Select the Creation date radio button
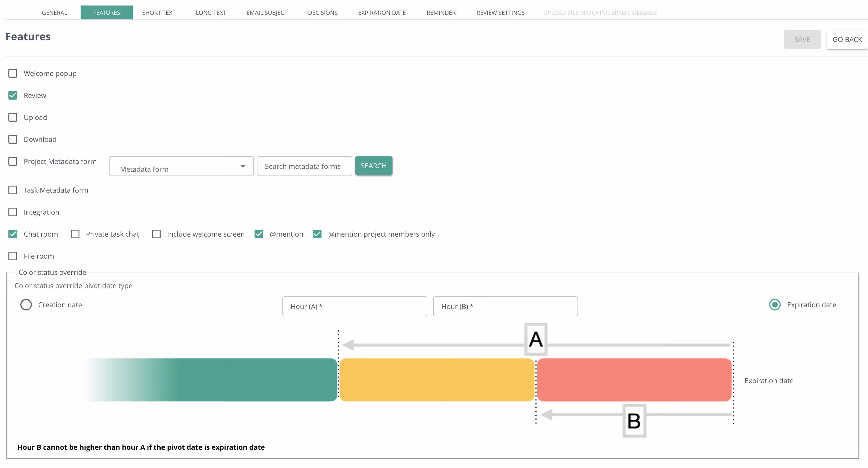This screenshot has height=468, width=868. [x=26, y=305]
